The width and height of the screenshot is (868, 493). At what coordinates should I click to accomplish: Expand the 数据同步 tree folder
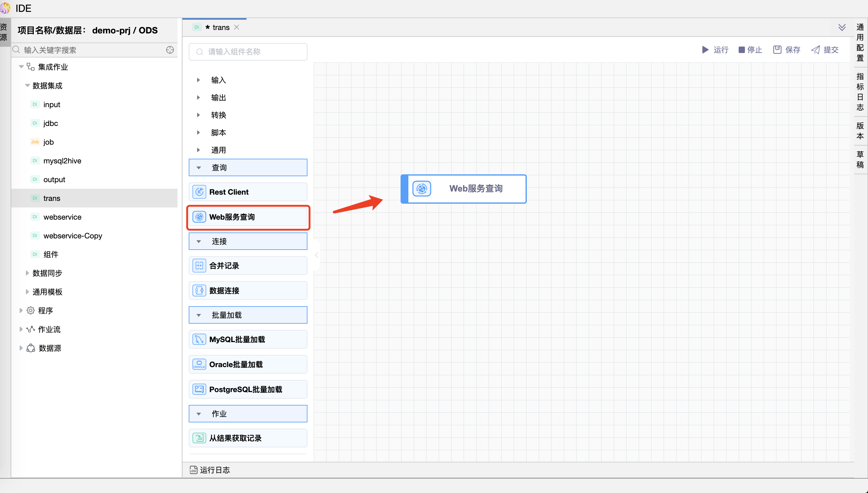pyautogui.click(x=27, y=273)
